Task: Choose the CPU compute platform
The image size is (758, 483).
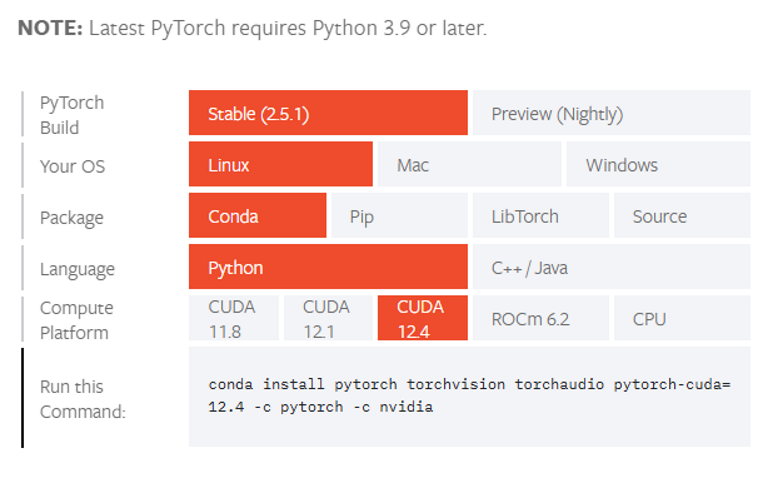Action: tap(681, 319)
